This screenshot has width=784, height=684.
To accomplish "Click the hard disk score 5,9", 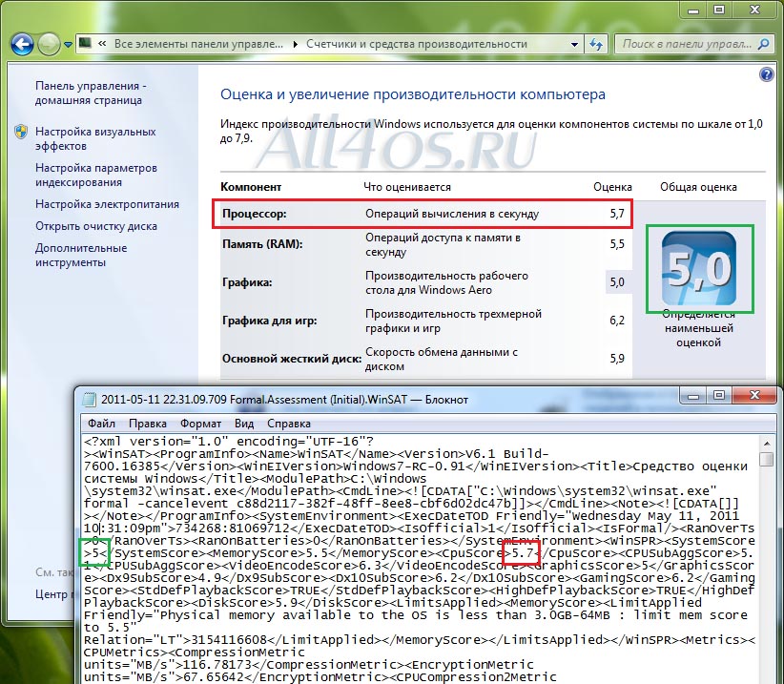I will pos(617,359).
